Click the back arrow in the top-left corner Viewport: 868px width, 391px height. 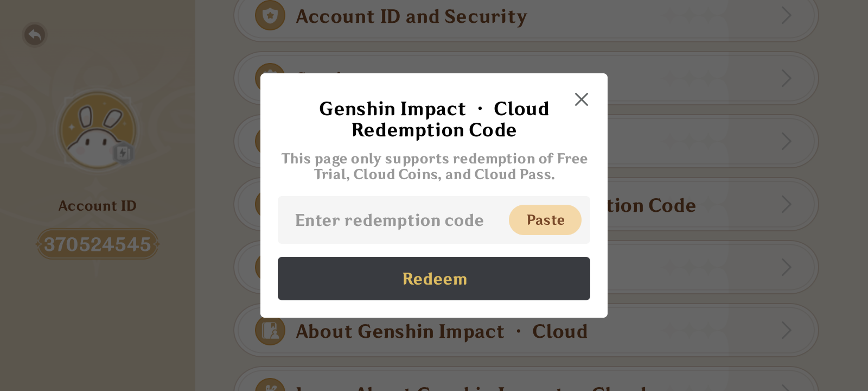click(35, 35)
